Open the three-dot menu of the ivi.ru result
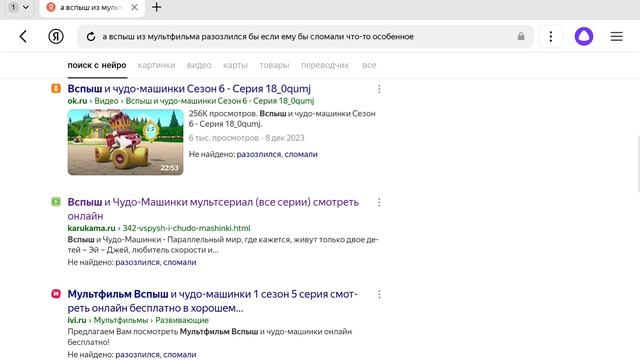The width and height of the screenshot is (640, 360). click(x=379, y=295)
